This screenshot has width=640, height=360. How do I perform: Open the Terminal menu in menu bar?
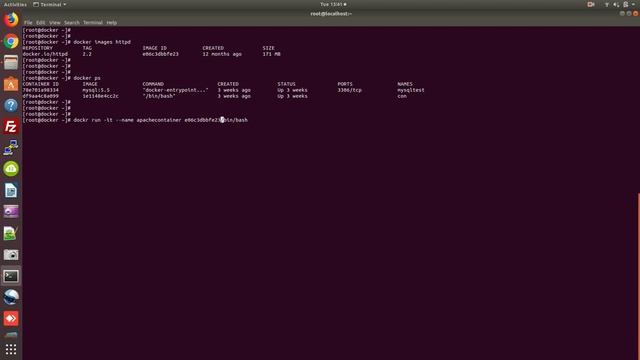(x=93, y=23)
